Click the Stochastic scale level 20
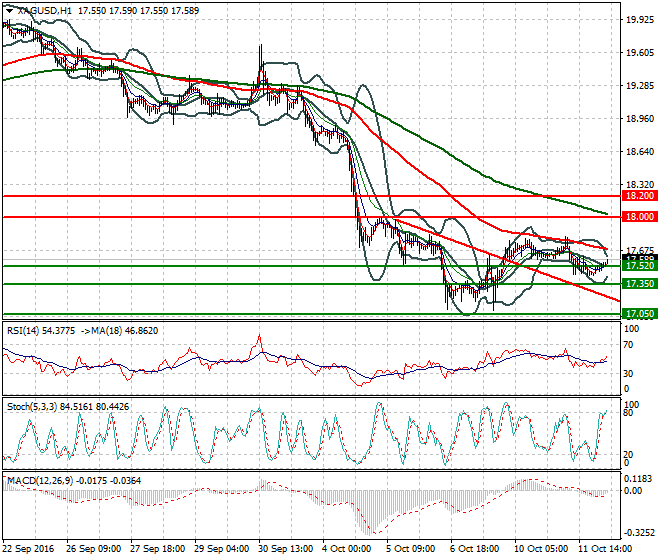The width and height of the screenshot is (660, 560). (628, 455)
